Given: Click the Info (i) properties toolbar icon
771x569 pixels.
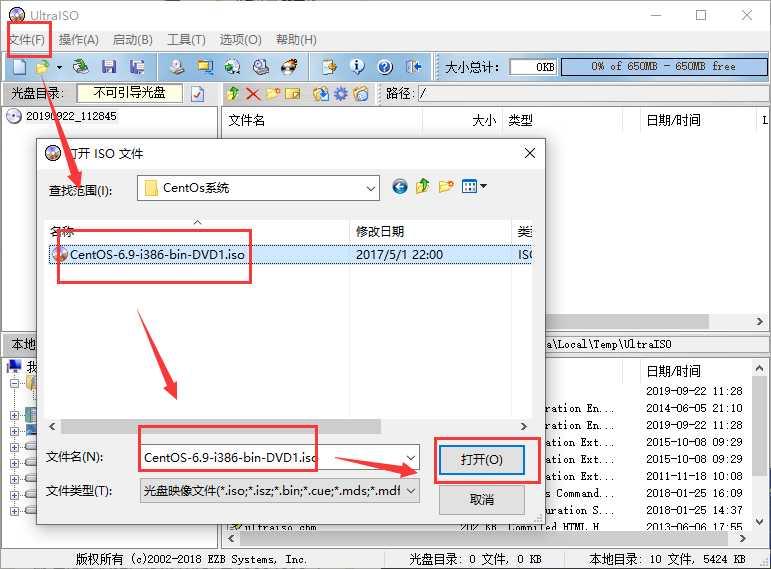Looking at the screenshot, I should click(357, 66).
